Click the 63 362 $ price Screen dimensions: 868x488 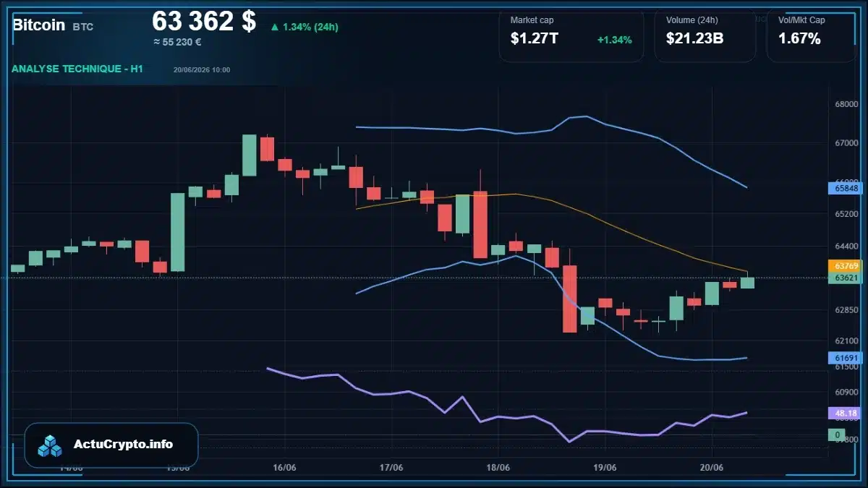point(204,21)
